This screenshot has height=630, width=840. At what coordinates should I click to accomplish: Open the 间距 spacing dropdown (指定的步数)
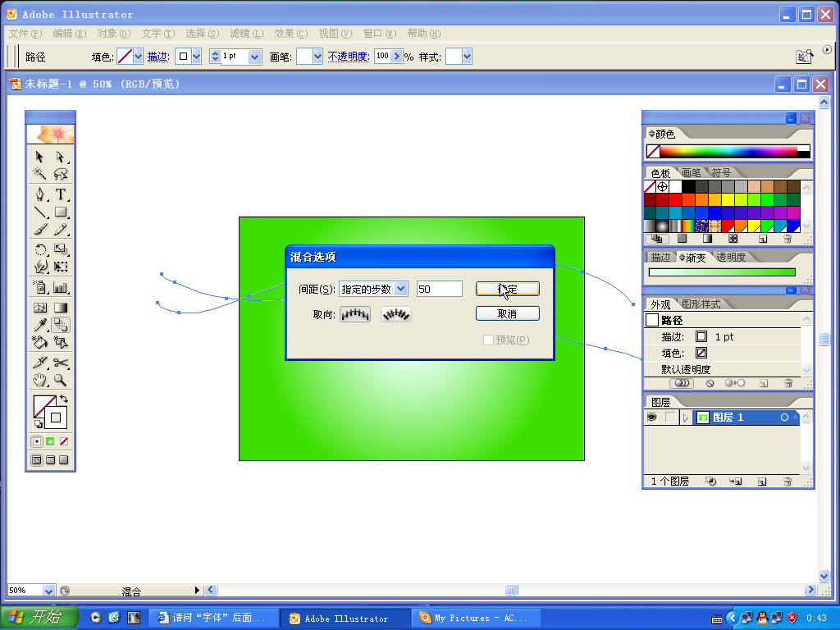(x=400, y=290)
